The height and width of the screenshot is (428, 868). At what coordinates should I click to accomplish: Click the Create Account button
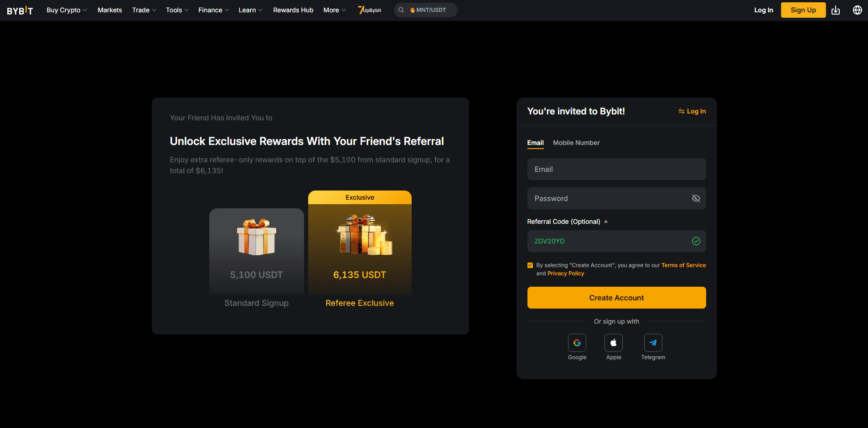(616, 298)
